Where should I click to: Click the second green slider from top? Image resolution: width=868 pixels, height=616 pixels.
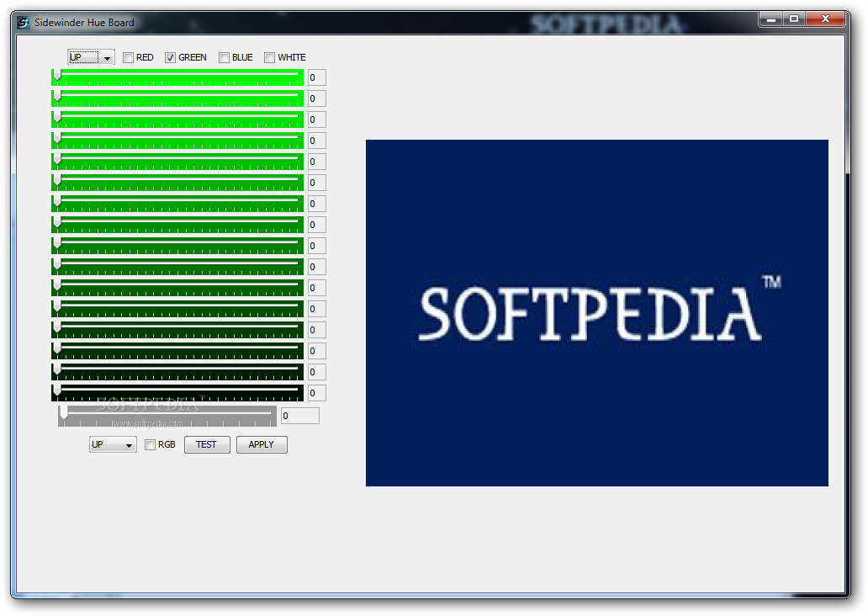[x=177, y=98]
